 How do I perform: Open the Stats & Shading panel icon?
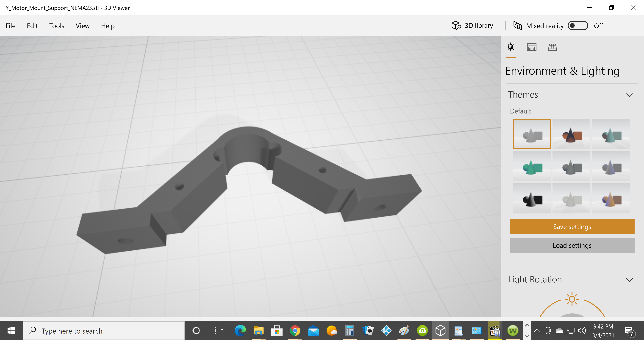[531, 47]
